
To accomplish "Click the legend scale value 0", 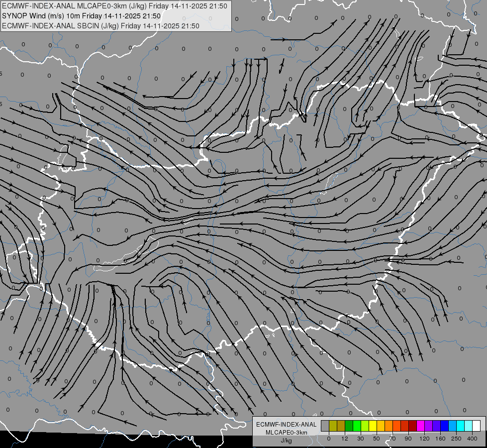I will (x=329, y=439).
